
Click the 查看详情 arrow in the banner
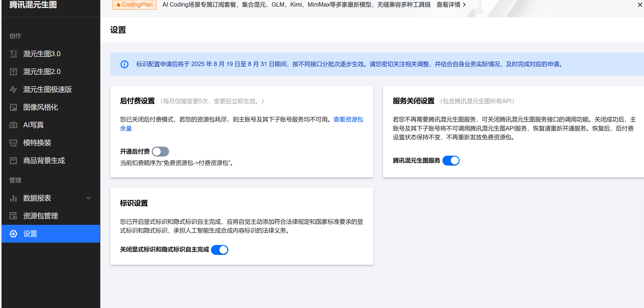(x=464, y=4)
